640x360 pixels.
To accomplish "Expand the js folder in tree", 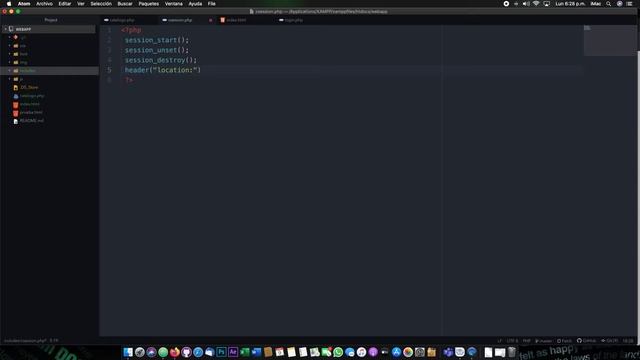I will point(10,79).
